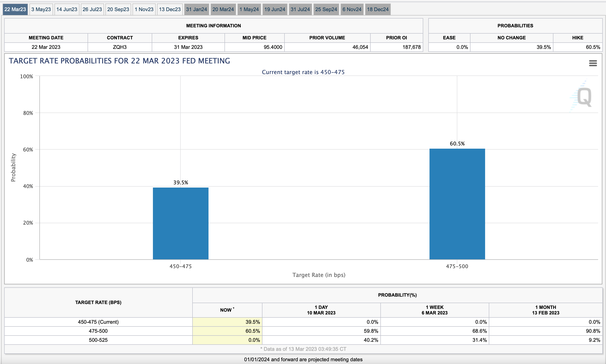Click the 475-500 blue probability bar
Screen dimensions: 606x364
coord(457,204)
